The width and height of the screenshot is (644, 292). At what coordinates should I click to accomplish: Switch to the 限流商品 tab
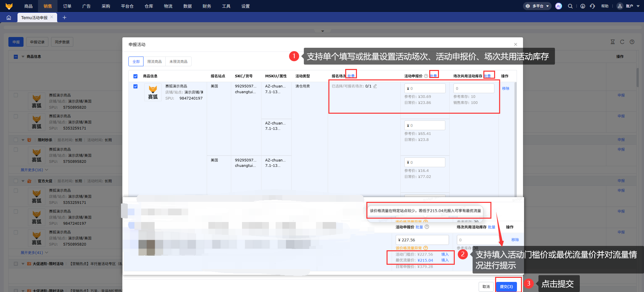155,62
